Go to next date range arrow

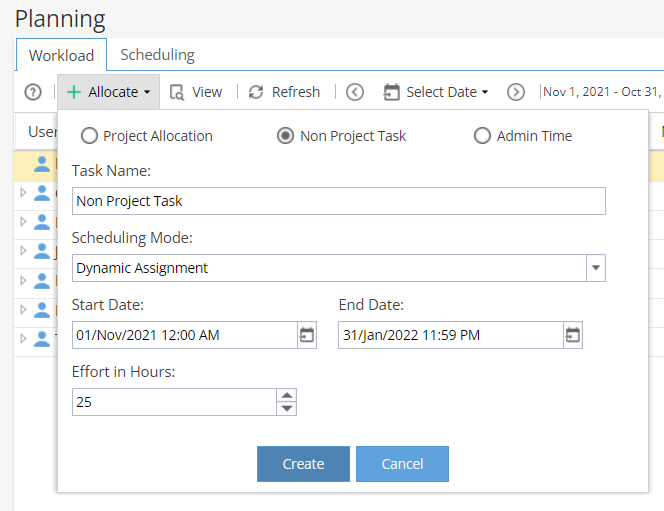point(516,92)
